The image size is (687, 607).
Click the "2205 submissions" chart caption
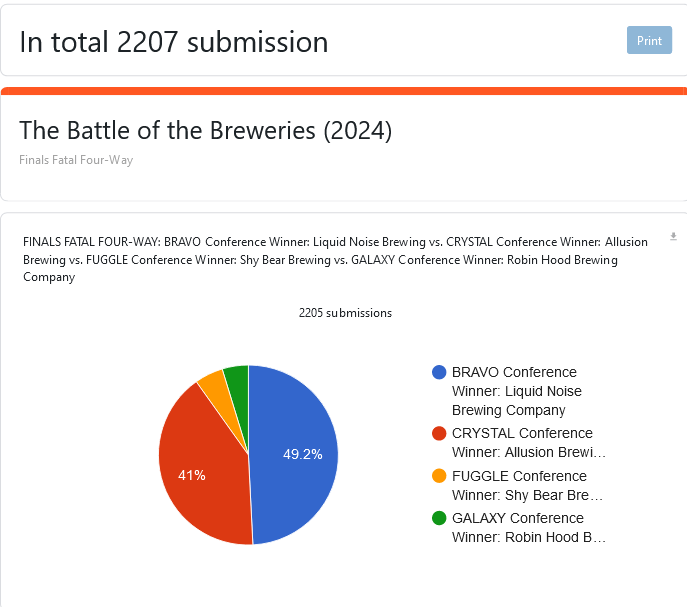tap(345, 313)
